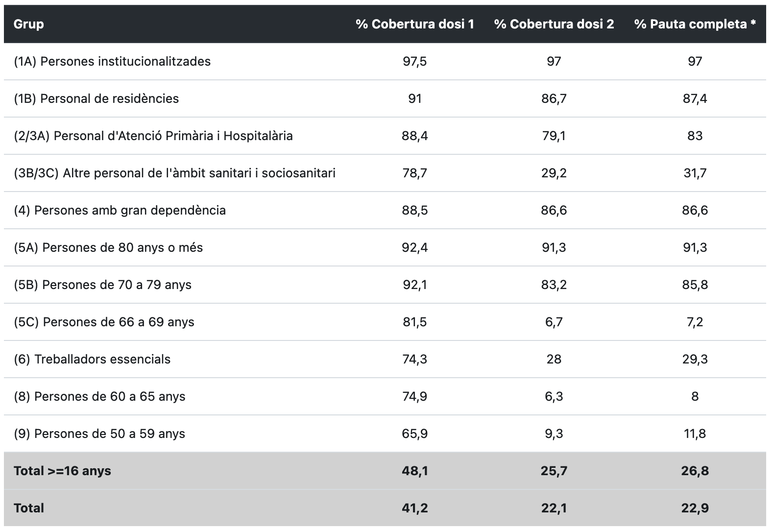Select the Persones de 66 a 69 anys label
Image resolution: width=774 pixels, height=532 pixels.
(x=104, y=322)
